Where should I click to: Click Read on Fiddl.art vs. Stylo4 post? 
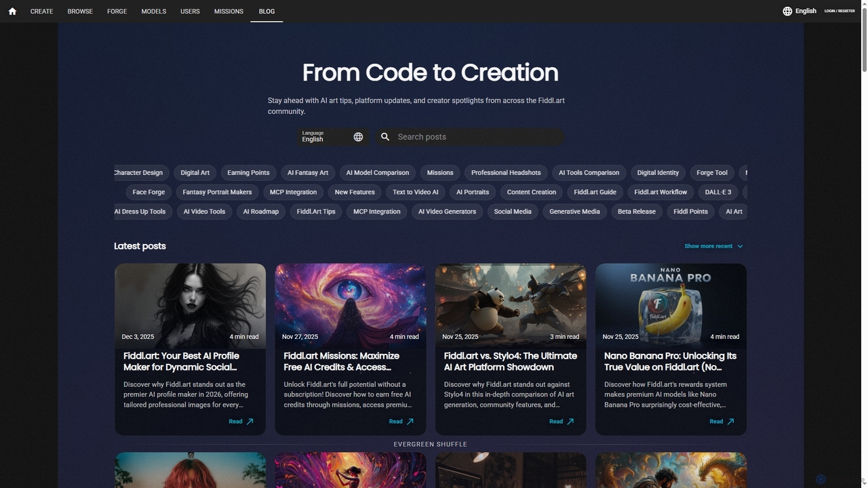[x=561, y=422]
